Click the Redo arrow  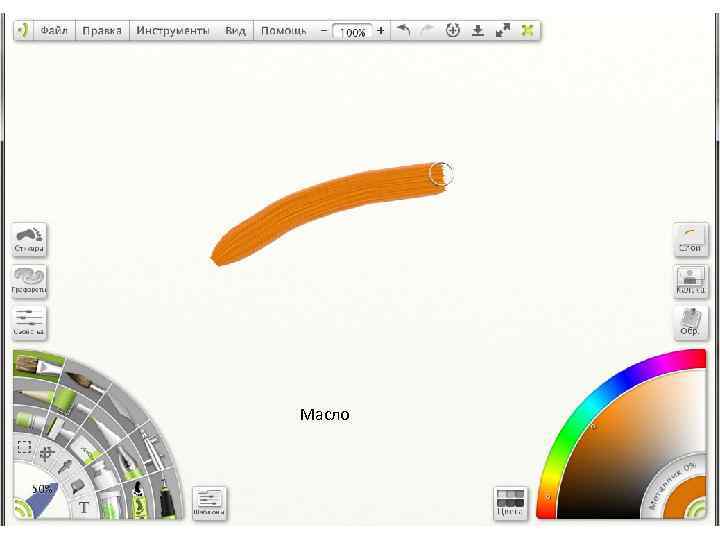pyautogui.click(x=428, y=31)
